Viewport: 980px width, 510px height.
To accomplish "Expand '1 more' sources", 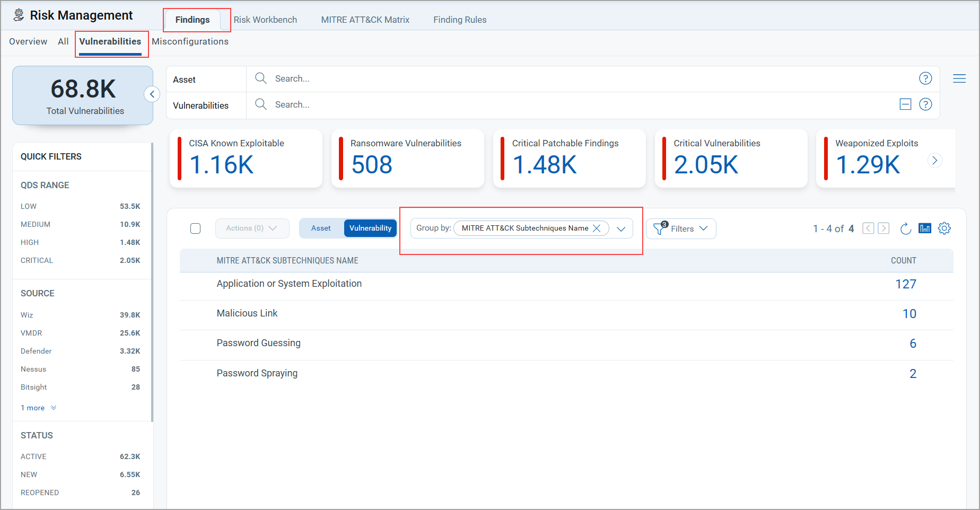I will tap(38, 408).
